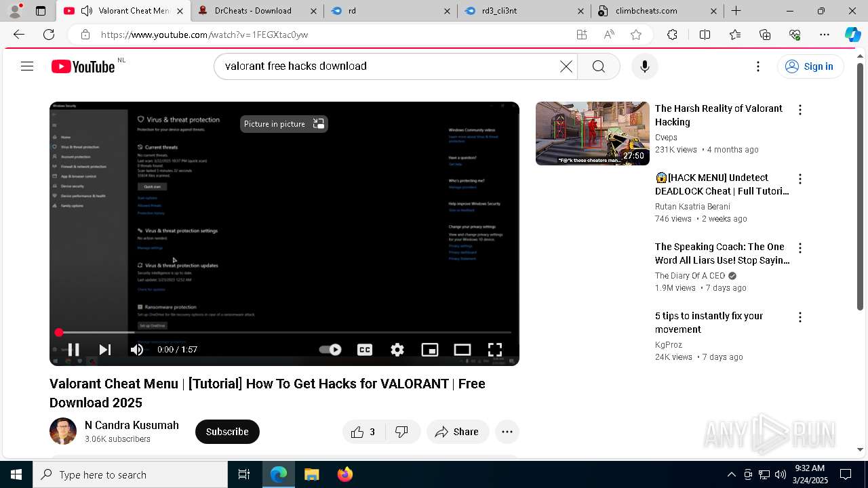Launch Firefox from taskbar
The width and height of the screenshot is (868, 488).
pyautogui.click(x=344, y=474)
